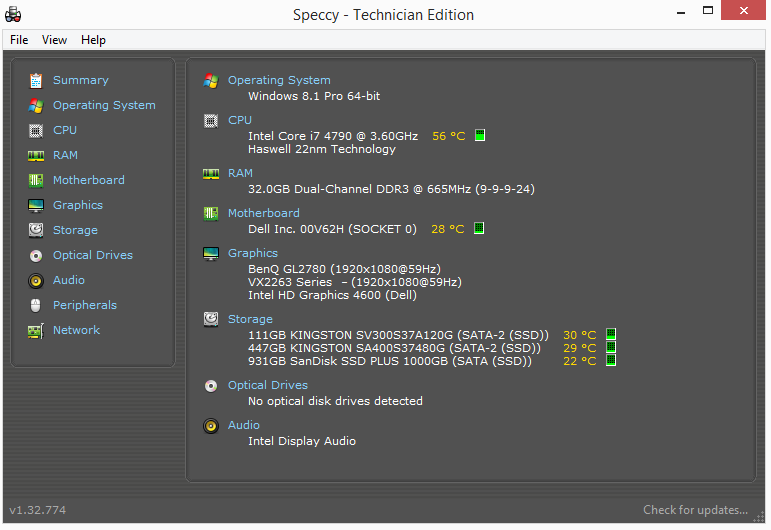Viewport: 771px width, 530px height.
Task: Click the CPU heading link in main panel
Action: point(240,120)
